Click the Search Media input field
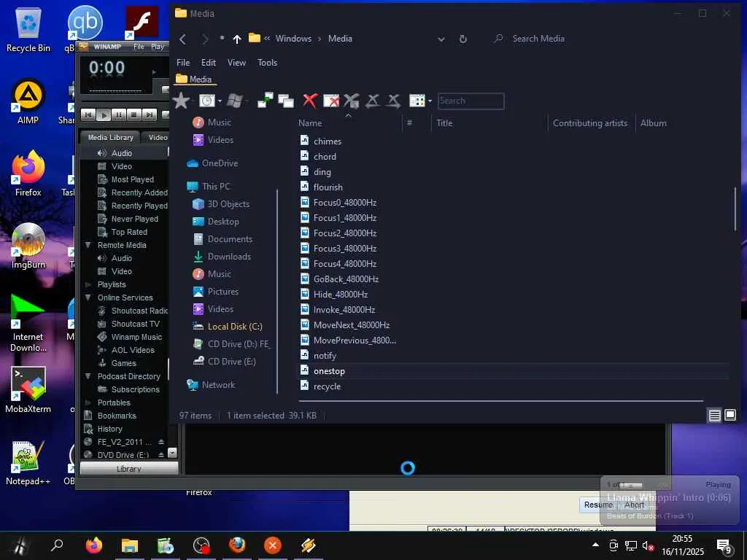The height and width of the screenshot is (560, 747). click(x=538, y=39)
